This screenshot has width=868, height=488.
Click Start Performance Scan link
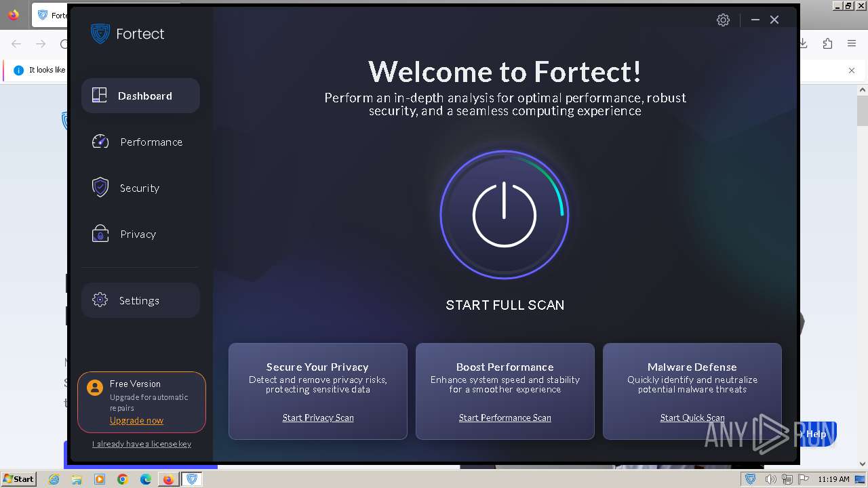tap(505, 418)
